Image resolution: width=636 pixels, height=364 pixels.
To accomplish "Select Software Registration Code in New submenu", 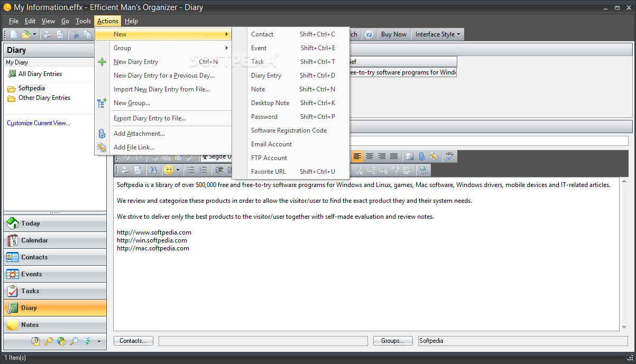I will point(291,130).
